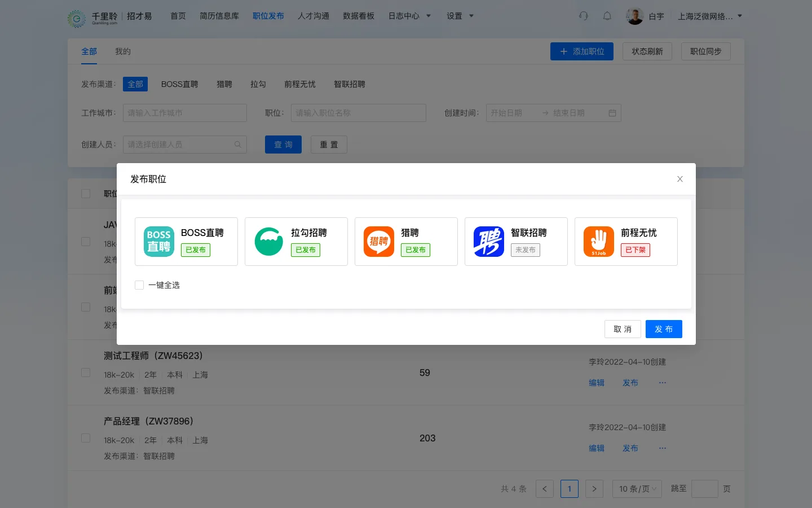This screenshot has width=812, height=508.
Task: Click the 跳至 page number input
Action: (x=705, y=489)
